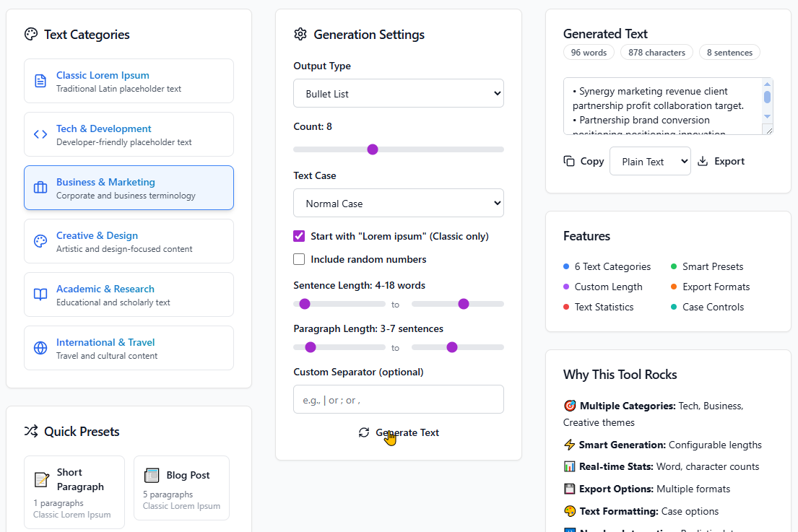The width and height of the screenshot is (798, 532).
Task: Click the Academic & Research book icon
Action: click(x=40, y=295)
